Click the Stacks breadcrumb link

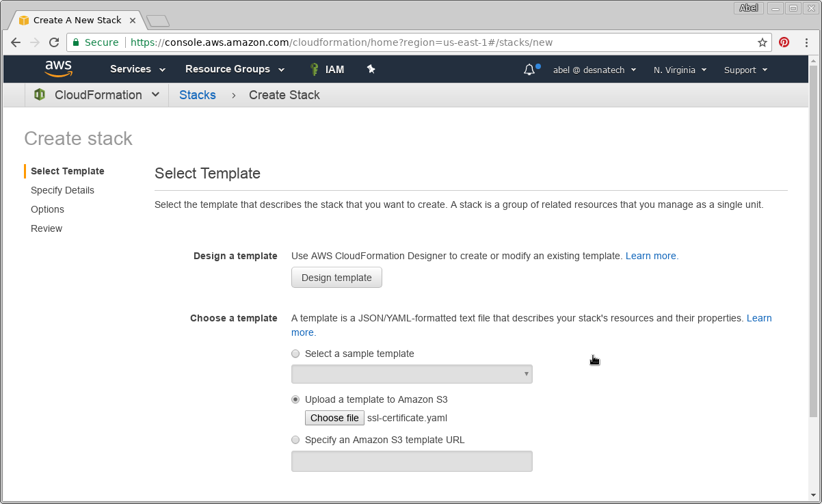[198, 95]
